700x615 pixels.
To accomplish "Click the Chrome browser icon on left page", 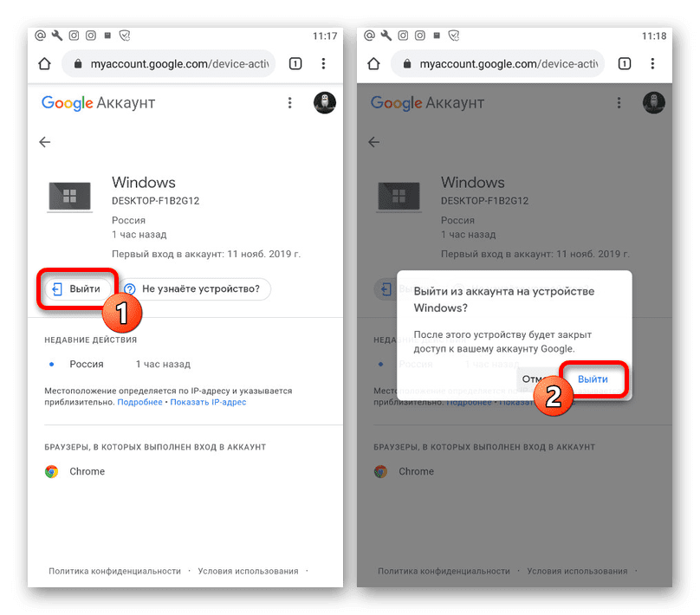I will 51,471.
